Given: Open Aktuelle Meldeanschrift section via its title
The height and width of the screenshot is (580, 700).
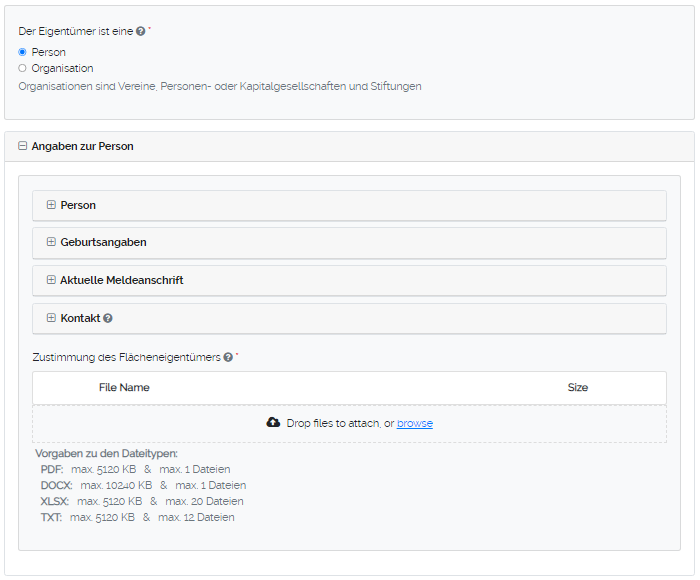Looking at the screenshot, I should (121, 280).
